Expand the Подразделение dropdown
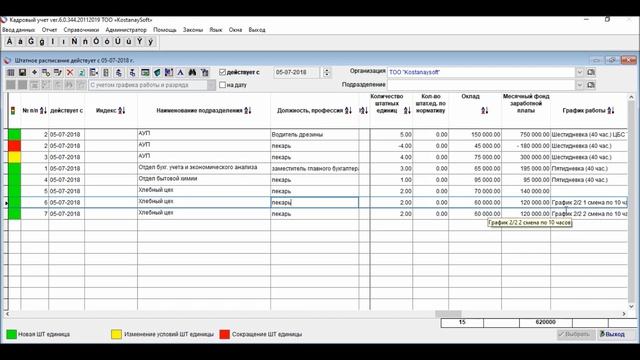640x360 pixels. click(x=580, y=85)
